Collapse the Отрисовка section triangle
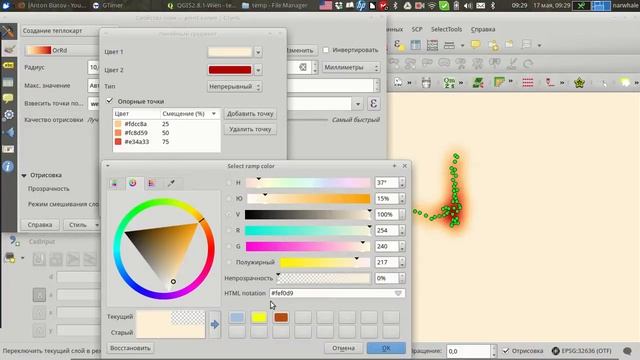This screenshot has height=360, width=640. [x=24, y=176]
